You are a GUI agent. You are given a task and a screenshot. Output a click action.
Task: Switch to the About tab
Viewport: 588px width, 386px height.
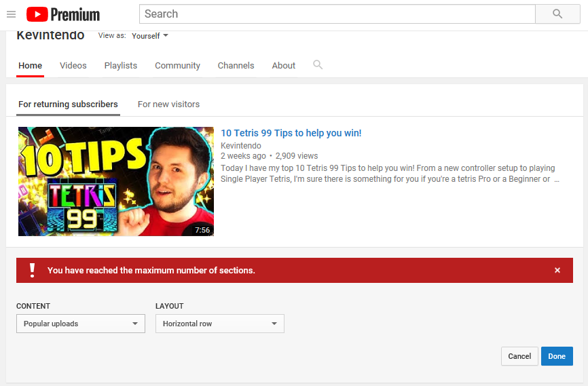(284, 66)
